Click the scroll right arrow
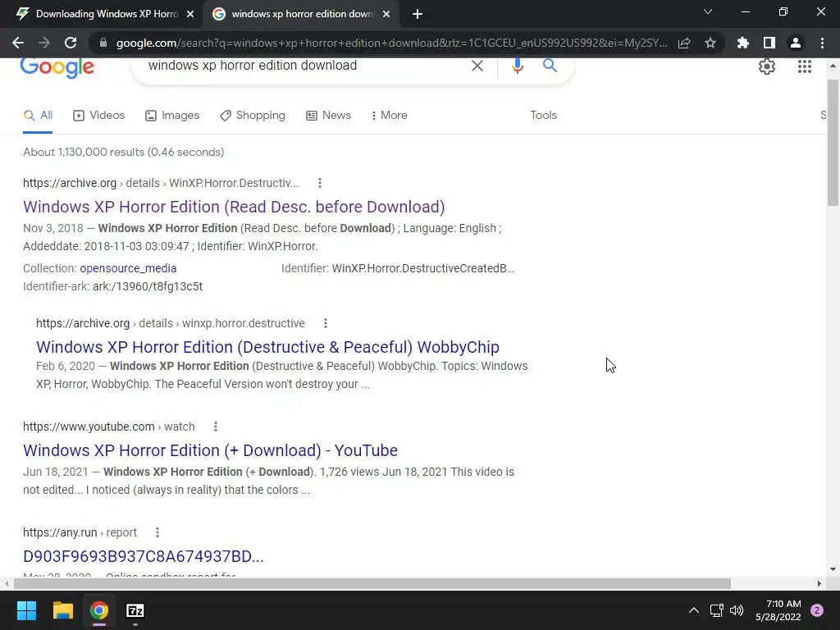Viewport: 840px width, 630px height. point(819,583)
